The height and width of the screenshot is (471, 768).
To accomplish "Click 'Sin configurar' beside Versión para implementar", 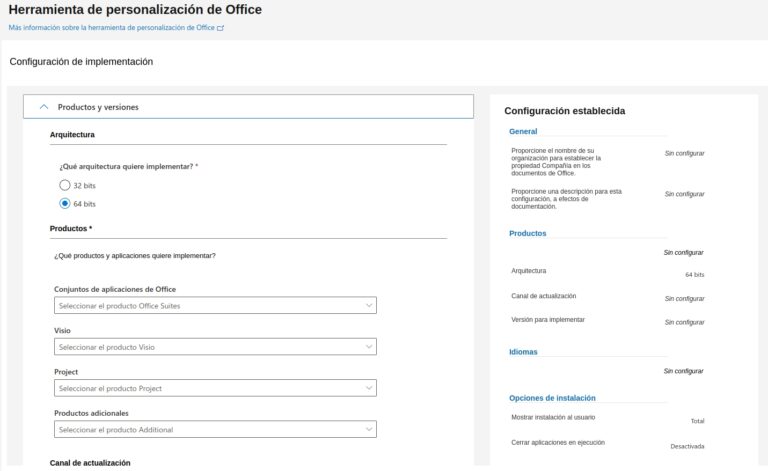I will [x=684, y=322].
